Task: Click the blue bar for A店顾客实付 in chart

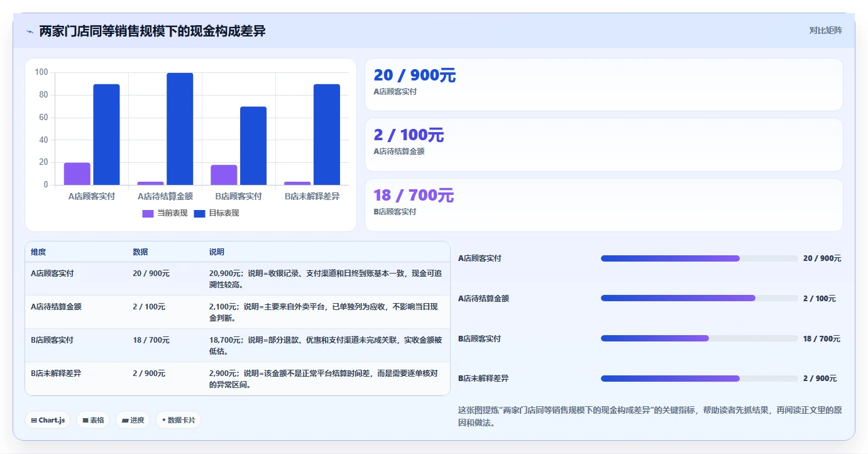Action: (x=106, y=135)
